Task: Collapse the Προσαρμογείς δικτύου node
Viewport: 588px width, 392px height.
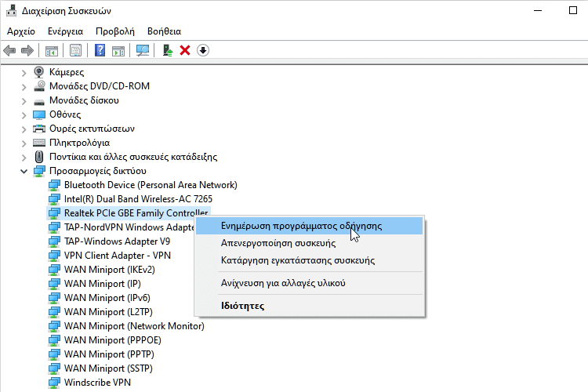Action: click(24, 171)
